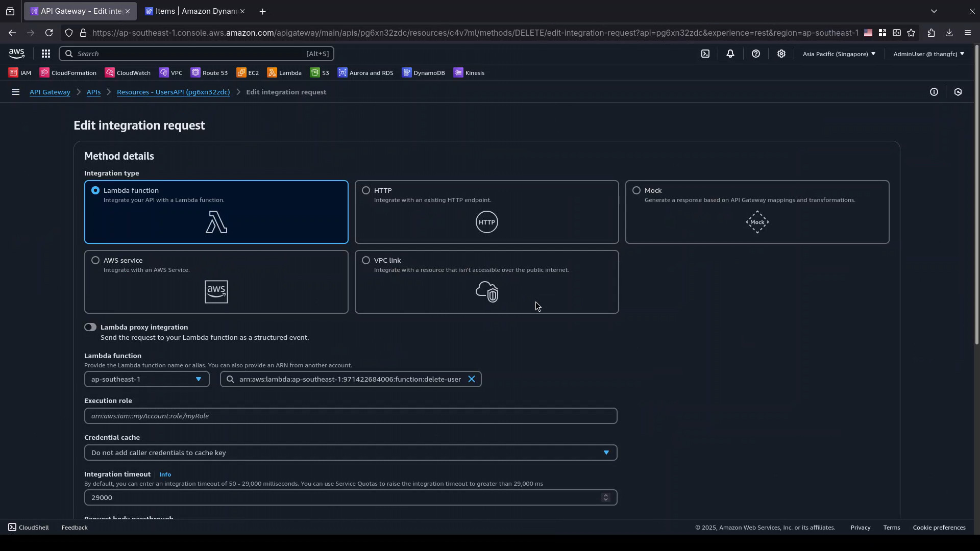Go to API Gateway breadcrumb

pos(50,92)
